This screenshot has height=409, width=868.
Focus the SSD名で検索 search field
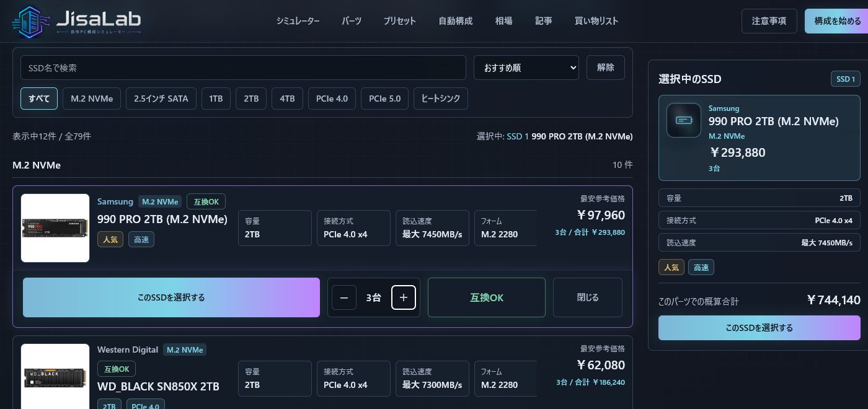(243, 68)
